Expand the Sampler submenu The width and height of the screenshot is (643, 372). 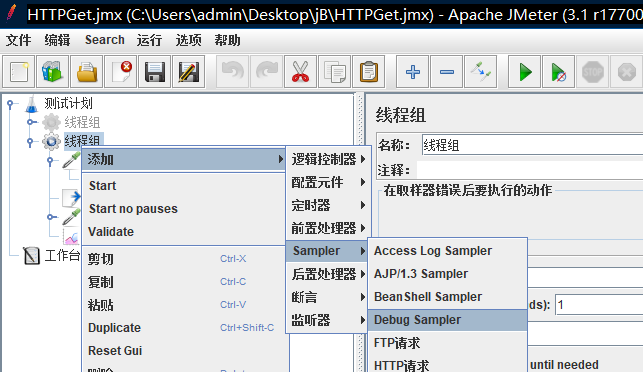[x=327, y=251]
